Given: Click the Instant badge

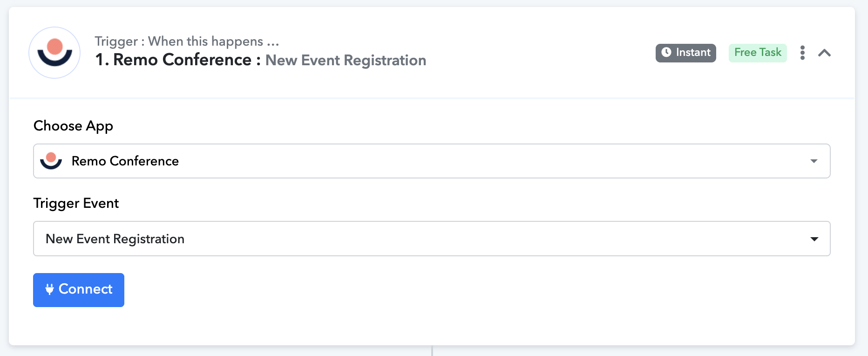Looking at the screenshot, I should pyautogui.click(x=685, y=53).
